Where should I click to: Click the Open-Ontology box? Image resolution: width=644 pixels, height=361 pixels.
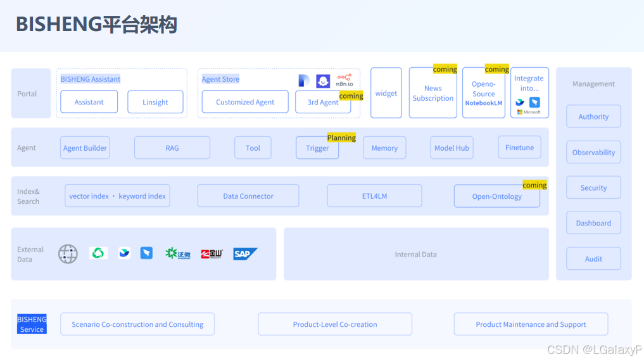[x=497, y=196]
